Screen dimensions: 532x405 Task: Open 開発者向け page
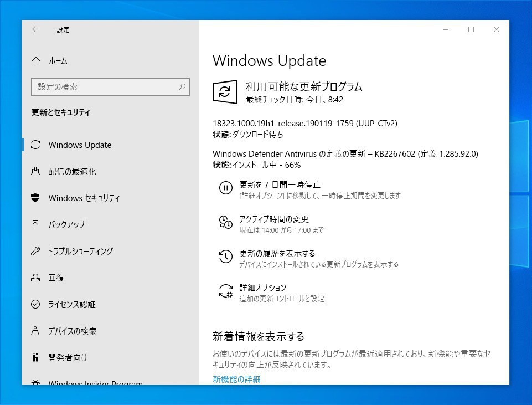pyautogui.click(x=68, y=357)
